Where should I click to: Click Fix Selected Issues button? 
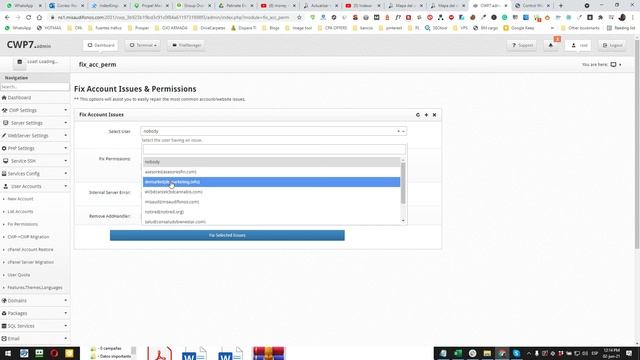pyautogui.click(x=227, y=236)
